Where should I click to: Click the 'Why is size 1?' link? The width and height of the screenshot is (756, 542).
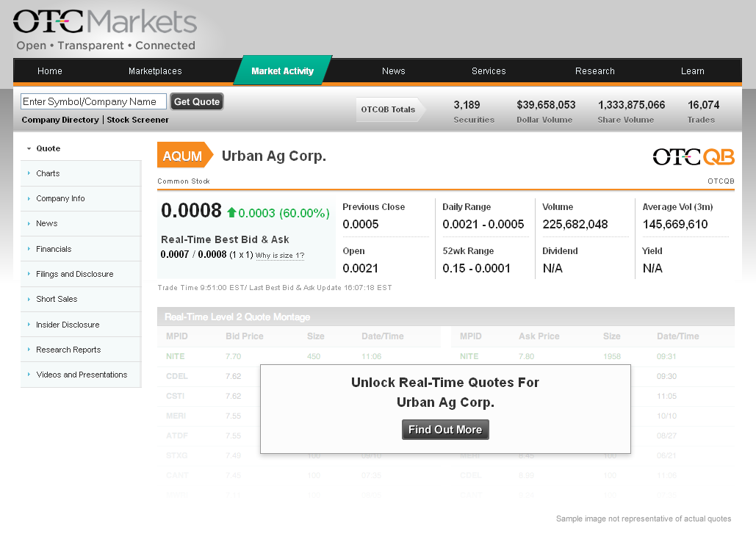(280, 256)
